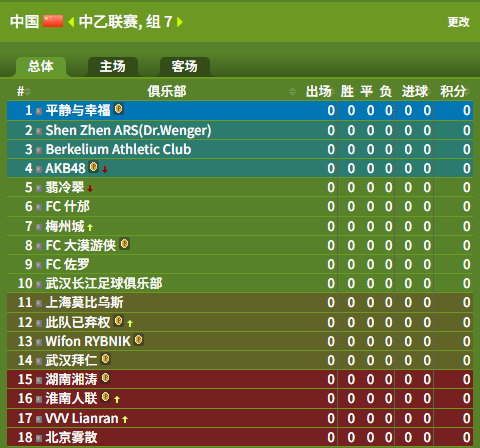Click supporter coin badge next to 平静与幸福
Image resolution: width=480 pixels, height=448 pixels.
tap(118, 109)
